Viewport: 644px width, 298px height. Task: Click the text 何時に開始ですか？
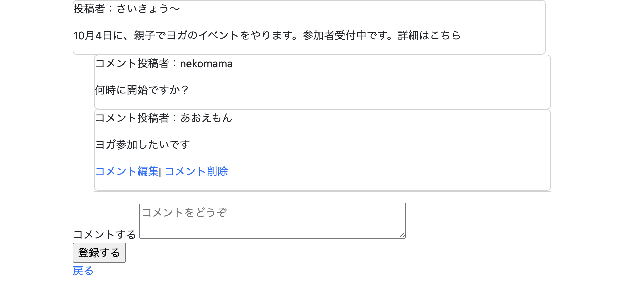click(x=142, y=89)
